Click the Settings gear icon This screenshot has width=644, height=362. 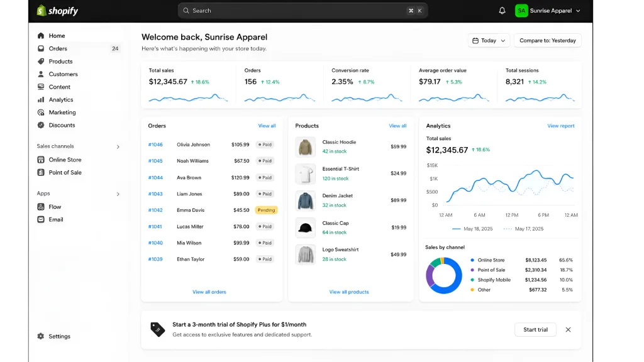[x=41, y=336]
